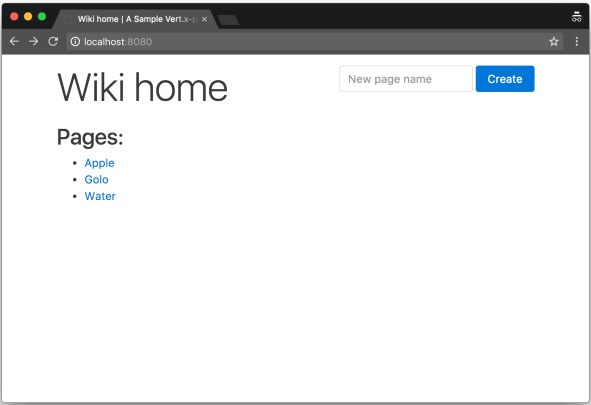Close the Wiki home tab
The image size is (591, 405).
[x=204, y=19]
